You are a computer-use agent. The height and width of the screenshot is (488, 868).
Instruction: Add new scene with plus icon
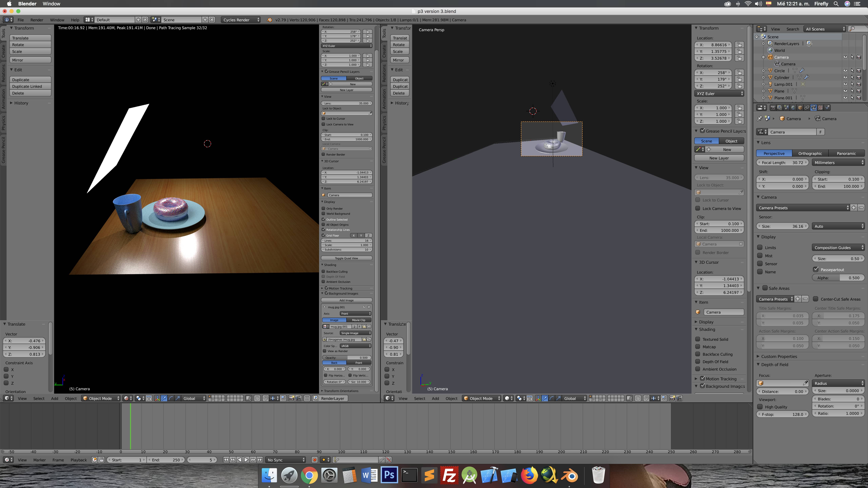coord(205,20)
